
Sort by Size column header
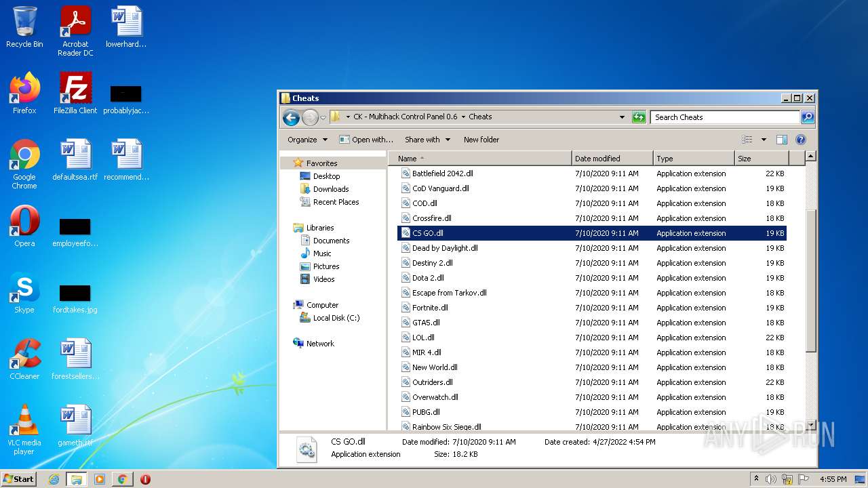762,159
